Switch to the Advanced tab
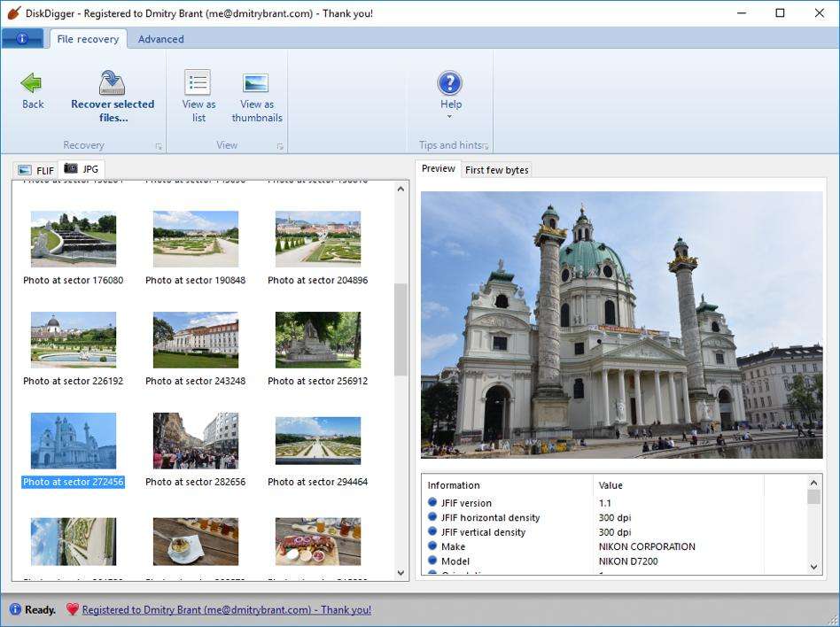 pos(160,39)
